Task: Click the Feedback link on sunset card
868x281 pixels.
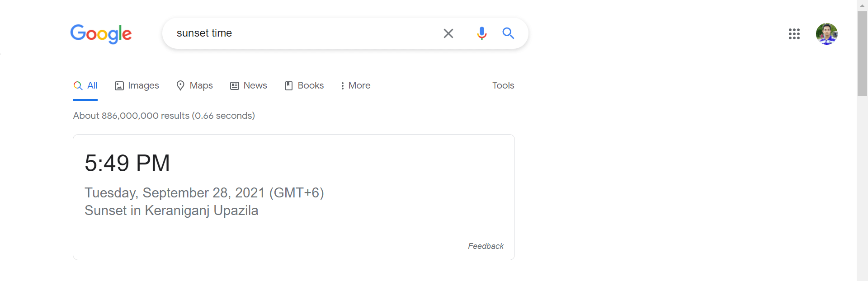Action: tap(486, 246)
